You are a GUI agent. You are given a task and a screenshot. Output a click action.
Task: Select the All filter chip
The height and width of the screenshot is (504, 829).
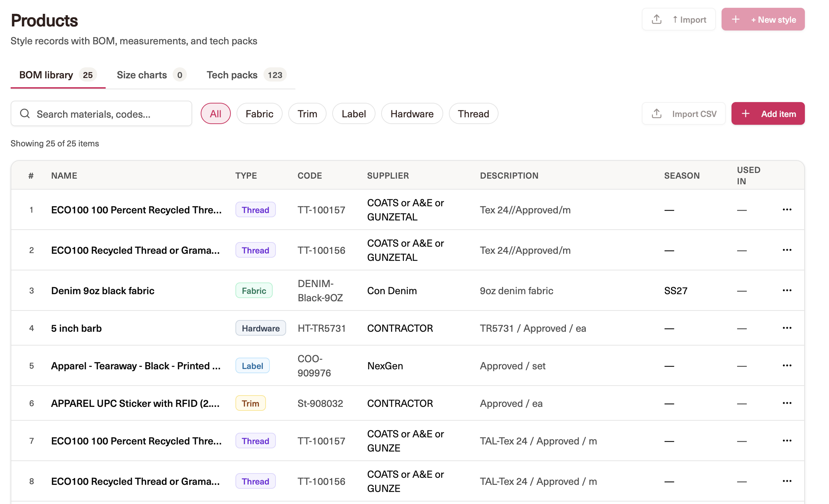click(216, 114)
